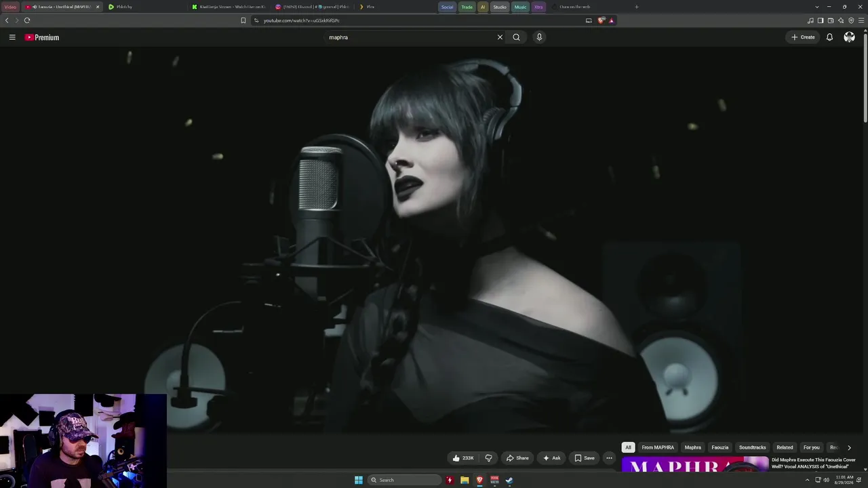This screenshot has height=488, width=868.
Task: Open the Brave browser taskbar icon
Action: pos(479,480)
